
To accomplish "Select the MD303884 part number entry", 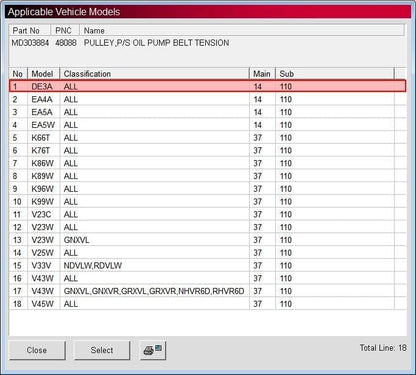I will coord(30,43).
